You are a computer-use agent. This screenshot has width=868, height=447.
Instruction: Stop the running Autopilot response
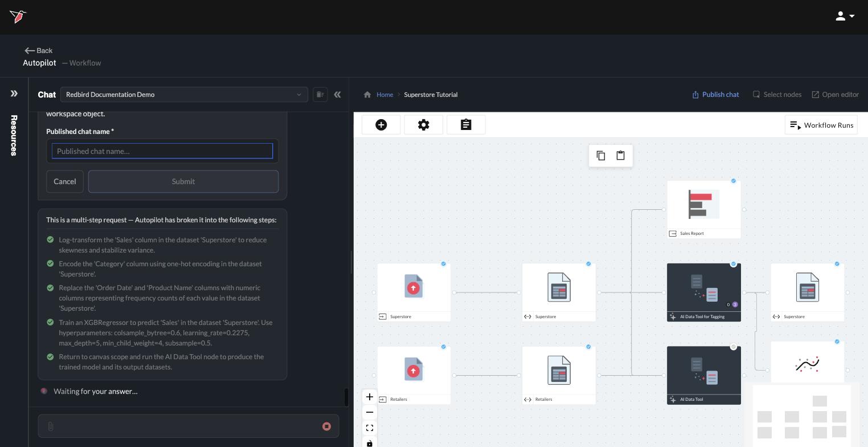pyautogui.click(x=326, y=426)
